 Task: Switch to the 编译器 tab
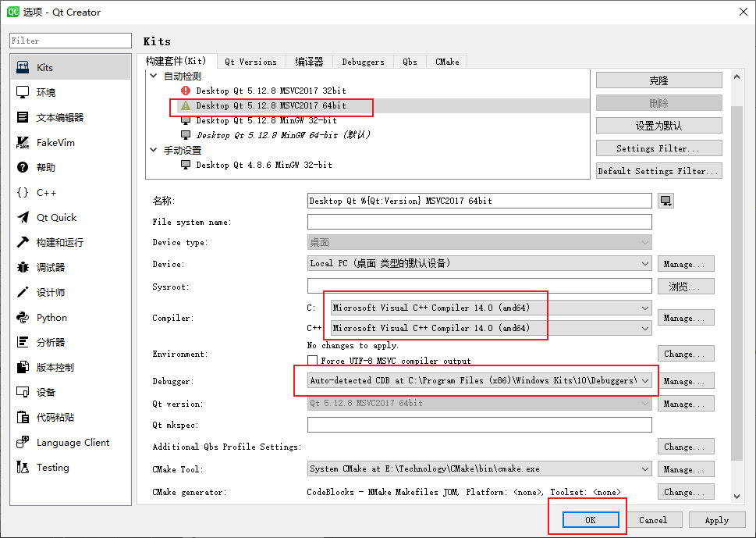click(309, 62)
